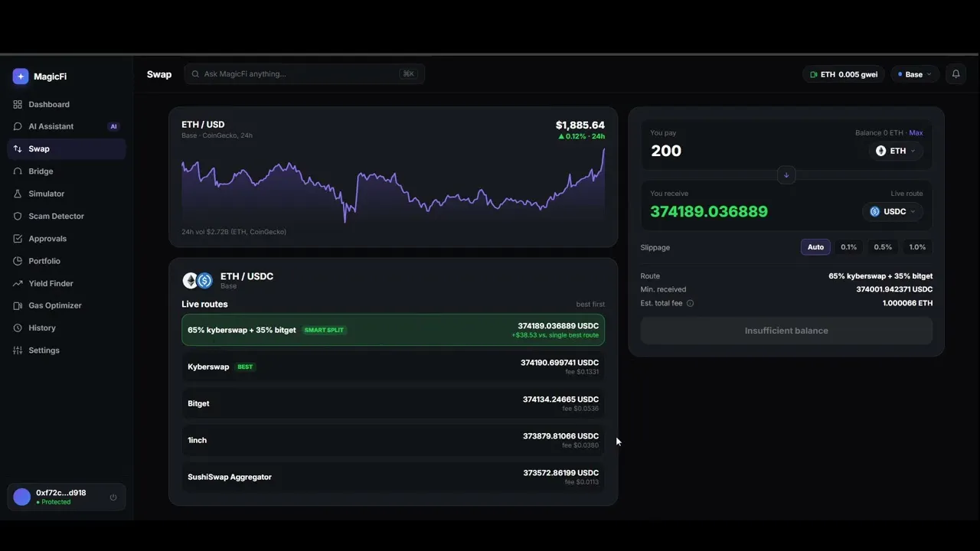Click the You receive amount 374189.036889

tap(709, 211)
